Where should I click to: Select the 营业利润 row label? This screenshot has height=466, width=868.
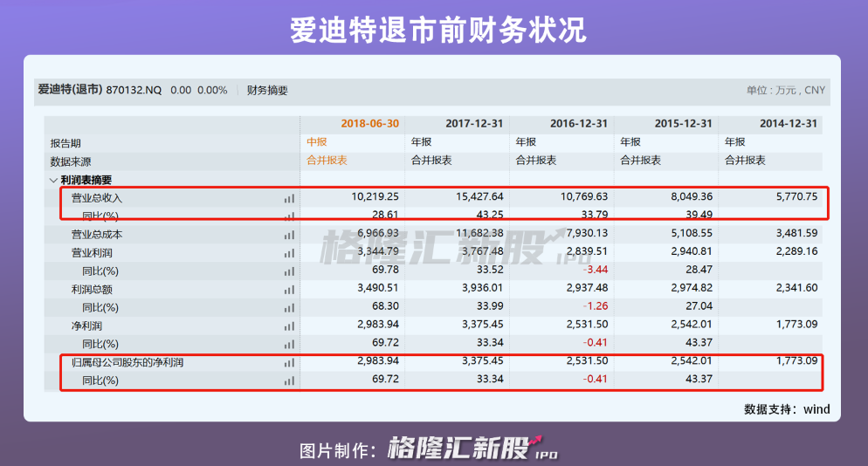92,253
